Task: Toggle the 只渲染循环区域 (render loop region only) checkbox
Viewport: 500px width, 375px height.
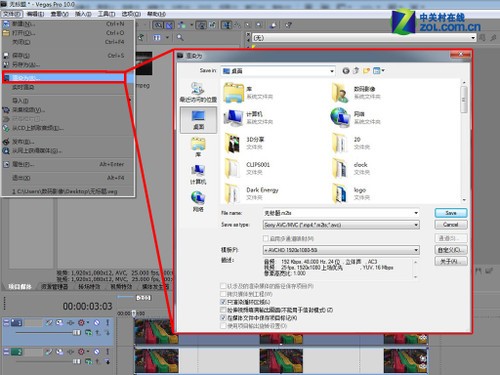Action: pos(223,302)
